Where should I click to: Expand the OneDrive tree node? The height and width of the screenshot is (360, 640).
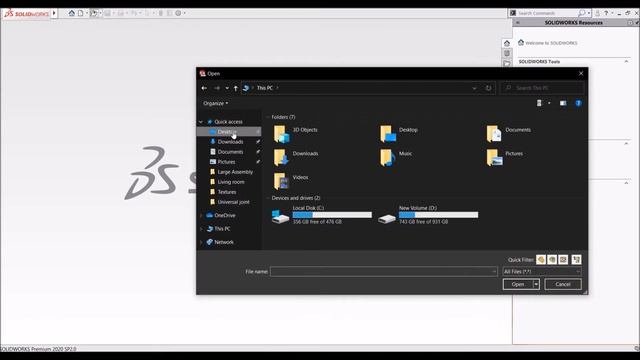[201, 215]
